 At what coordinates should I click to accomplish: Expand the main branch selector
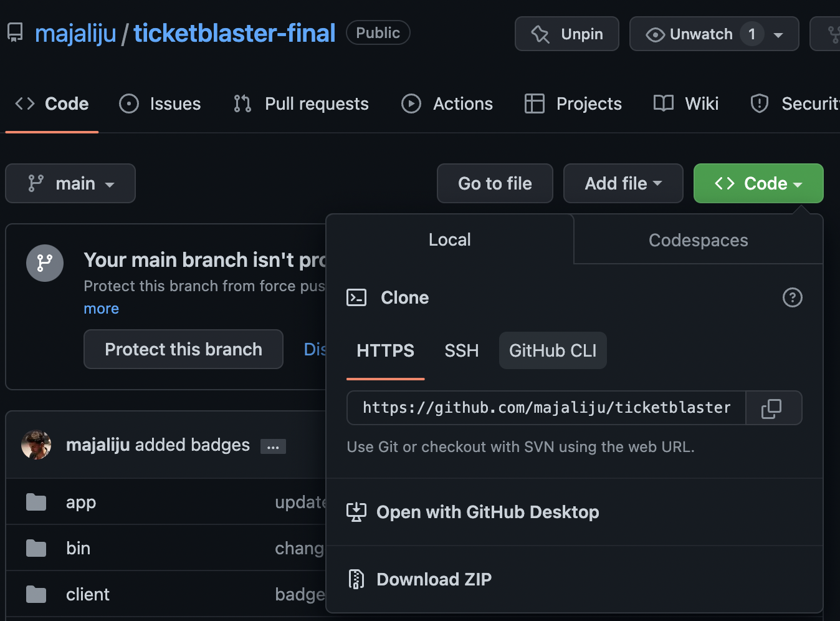click(x=70, y=183)
